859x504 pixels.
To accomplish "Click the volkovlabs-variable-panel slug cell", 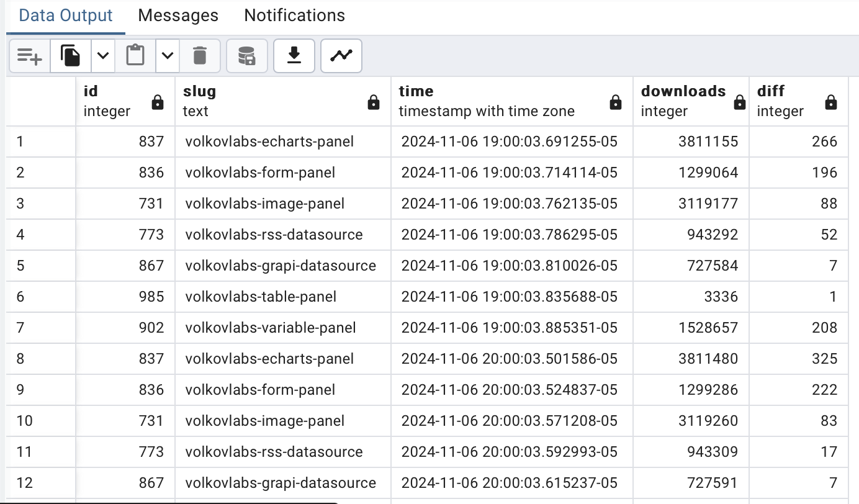I will 283,328.
